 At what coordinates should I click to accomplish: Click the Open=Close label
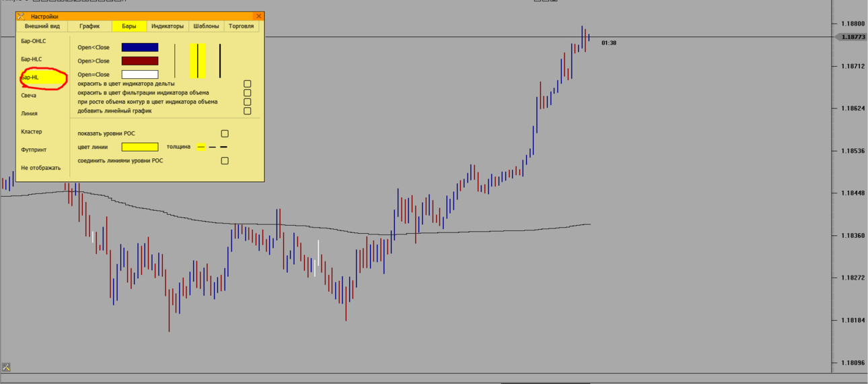point(94,75)
